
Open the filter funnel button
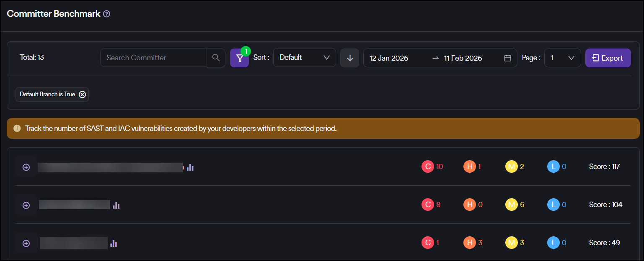tap(239, 58)
